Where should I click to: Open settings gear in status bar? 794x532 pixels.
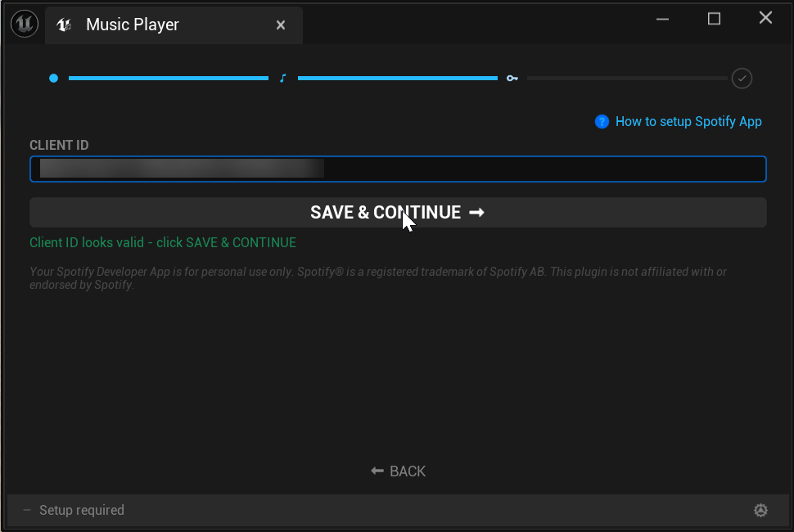pos(760,510)
